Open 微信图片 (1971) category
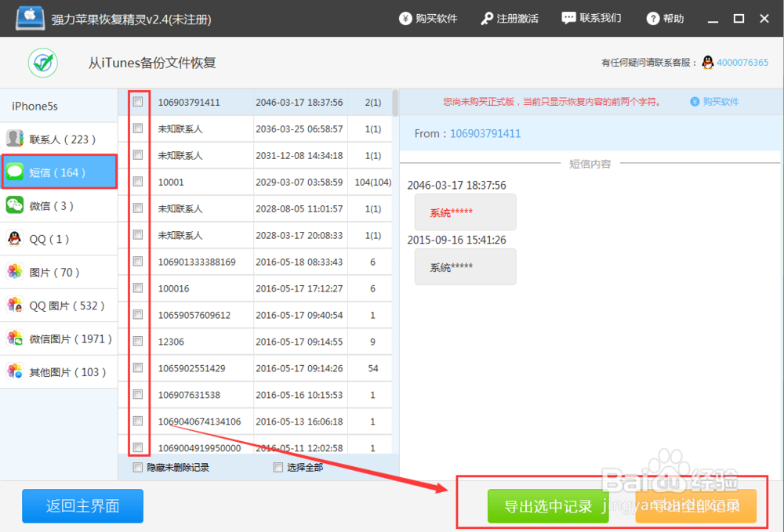This screenshot has height=532, width=784. [x=59, y=338]
